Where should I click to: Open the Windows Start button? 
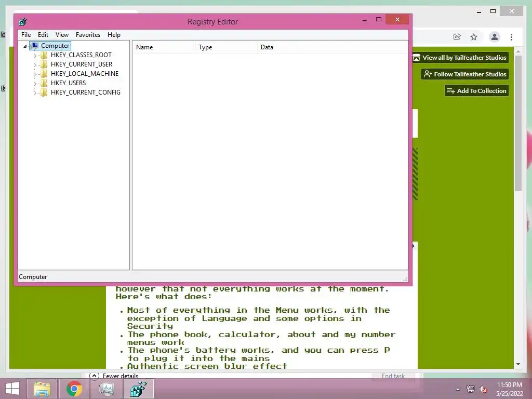point(12,389)
